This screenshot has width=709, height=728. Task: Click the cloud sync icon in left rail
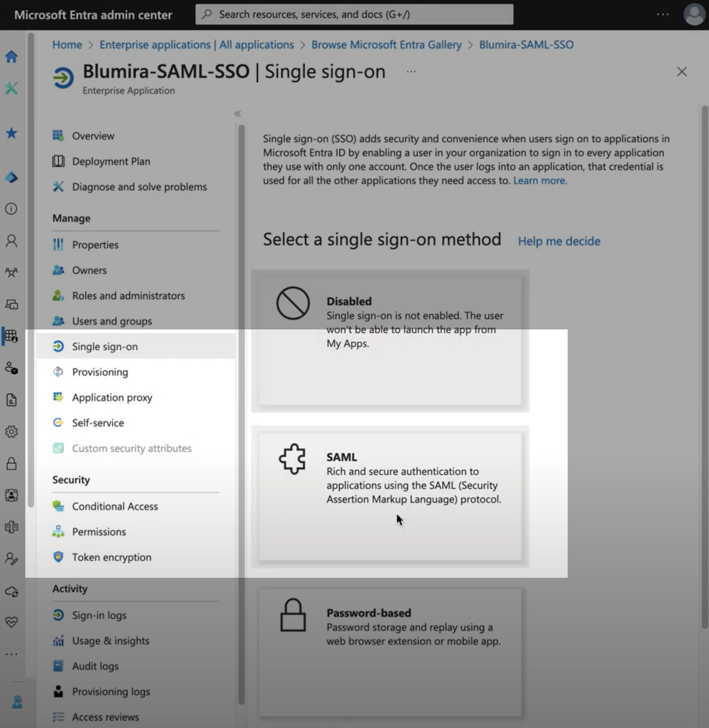click(x=11, y=591)
